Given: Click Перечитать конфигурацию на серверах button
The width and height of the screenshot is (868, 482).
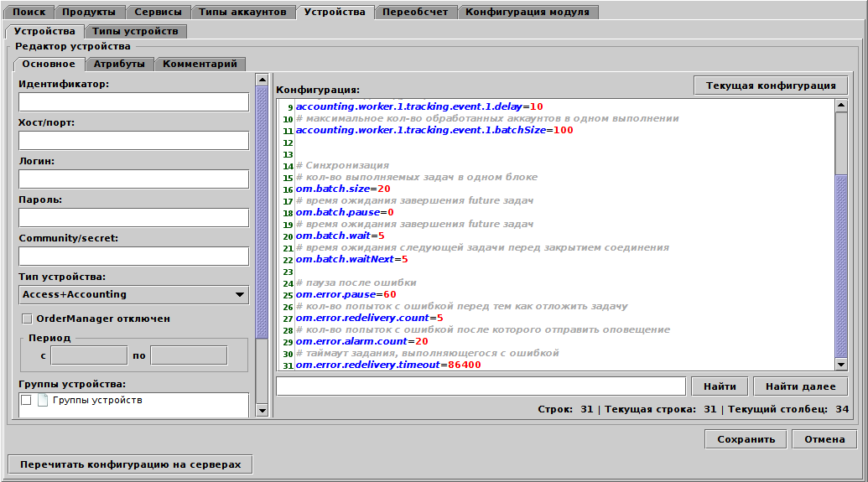Looking at the screenshot, I should click(130, 464).
